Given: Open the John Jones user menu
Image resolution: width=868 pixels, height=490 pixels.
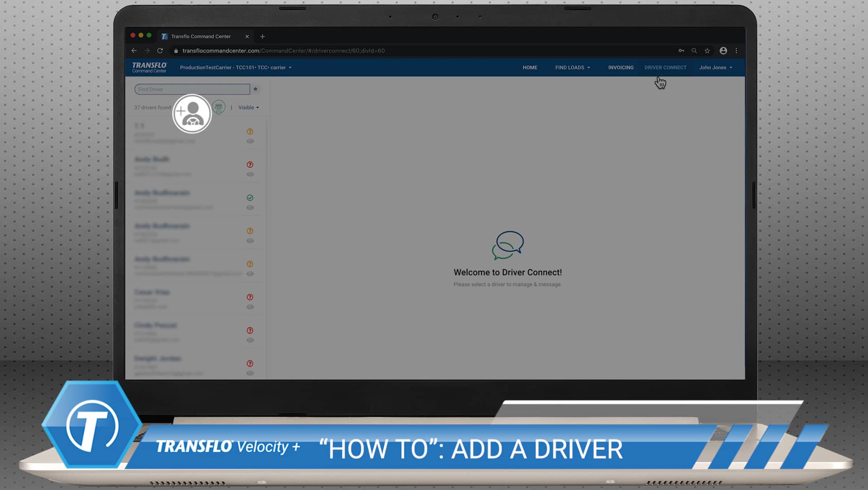Looking at the screenshot, I should tap(716, 68).
